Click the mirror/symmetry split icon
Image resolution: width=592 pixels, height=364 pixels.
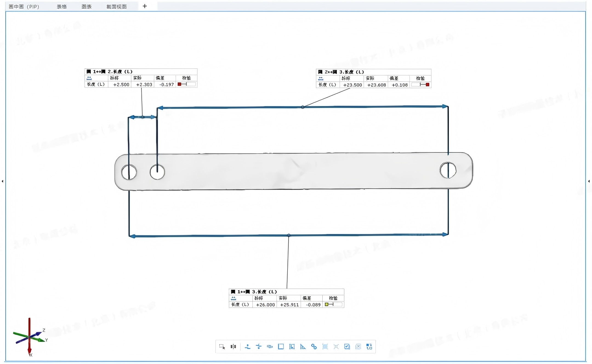(x=233, y=347)
